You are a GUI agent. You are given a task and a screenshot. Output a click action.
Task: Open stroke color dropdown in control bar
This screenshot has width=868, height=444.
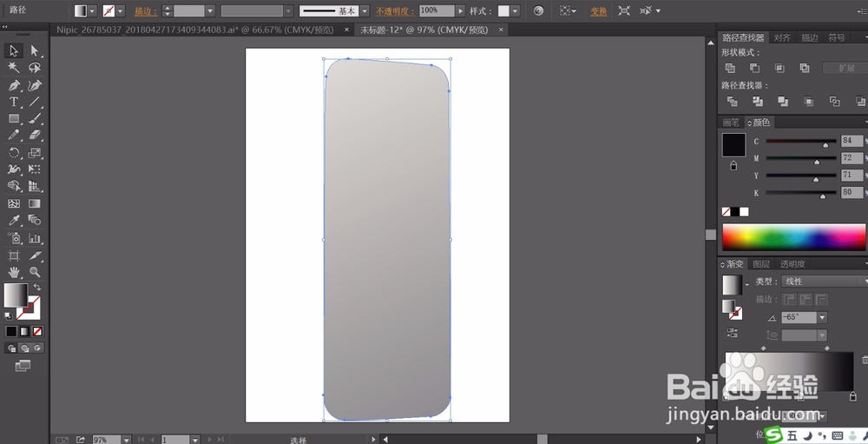click(121, 10)
